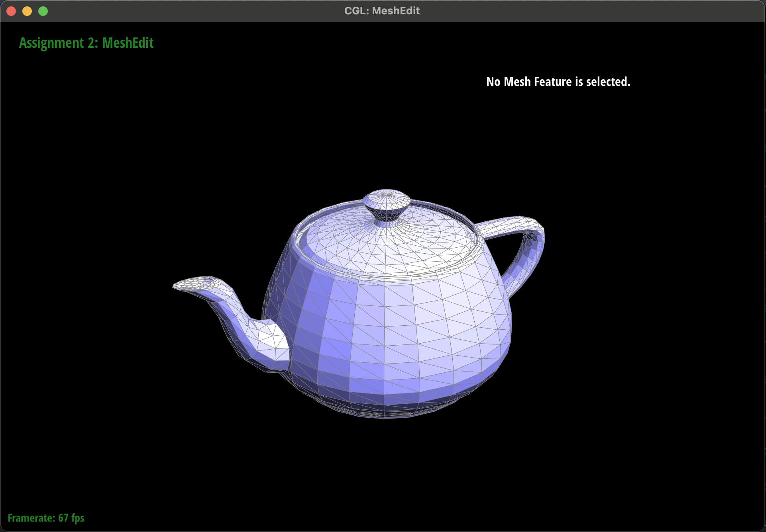Click the CGL: MeshEdit window title
The image size is (766, 532).
(382, 11)
